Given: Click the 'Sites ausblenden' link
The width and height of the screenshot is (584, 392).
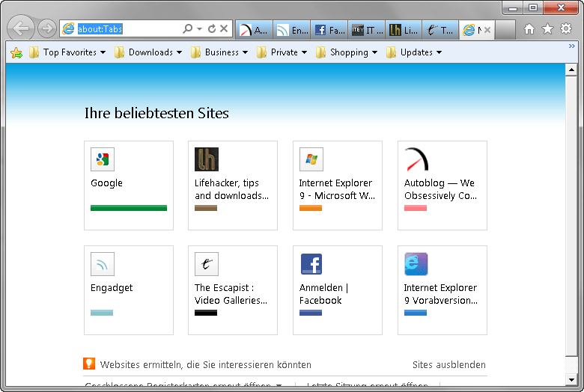Looking at the screenshot, I should pyautogui.click(x=448, y=365).
